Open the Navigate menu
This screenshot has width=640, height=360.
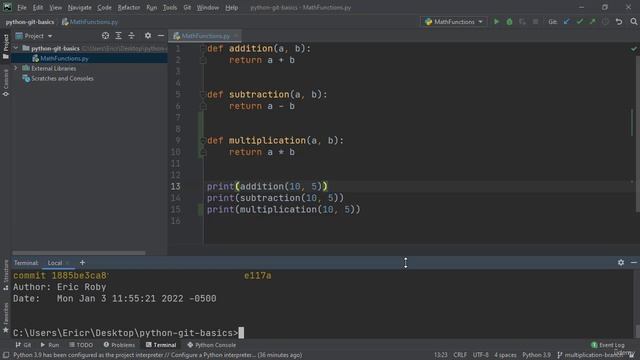point(80,7)
